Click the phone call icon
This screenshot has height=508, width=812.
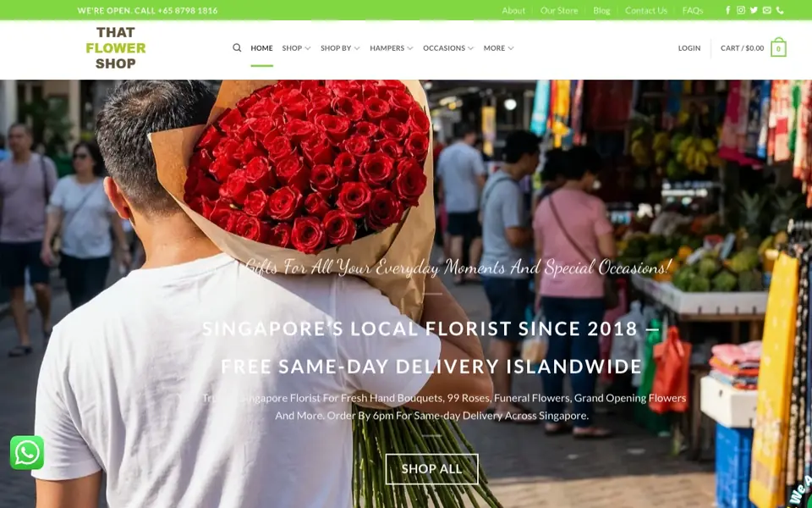coord(780,10)
